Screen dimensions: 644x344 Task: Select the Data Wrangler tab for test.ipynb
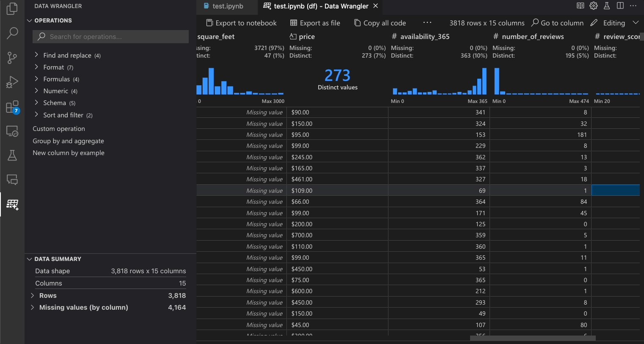pos(315,6)
